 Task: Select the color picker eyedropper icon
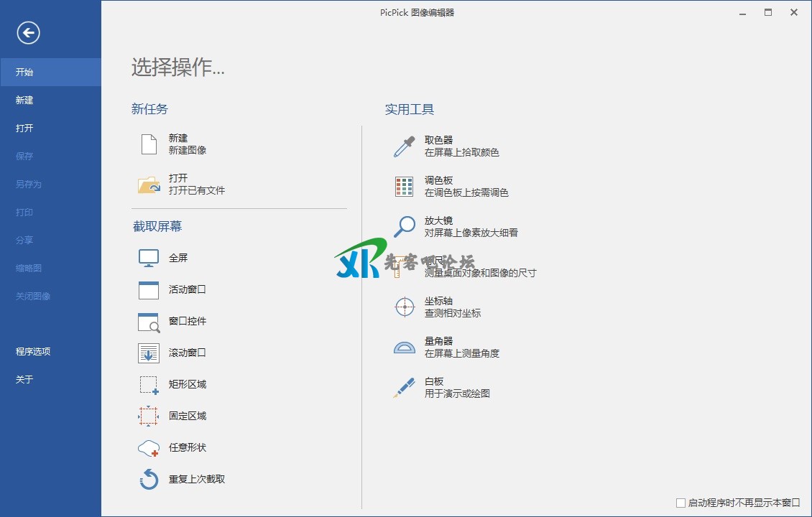pos(405,146)
